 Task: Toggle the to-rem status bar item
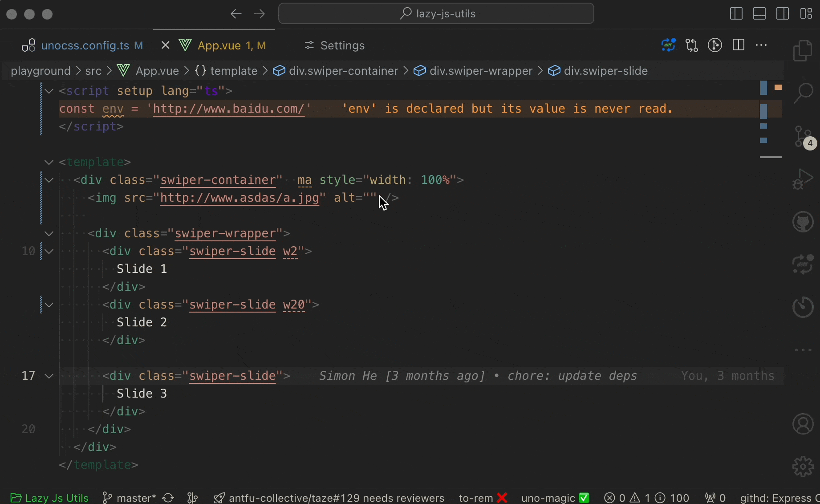click(483, 497)
